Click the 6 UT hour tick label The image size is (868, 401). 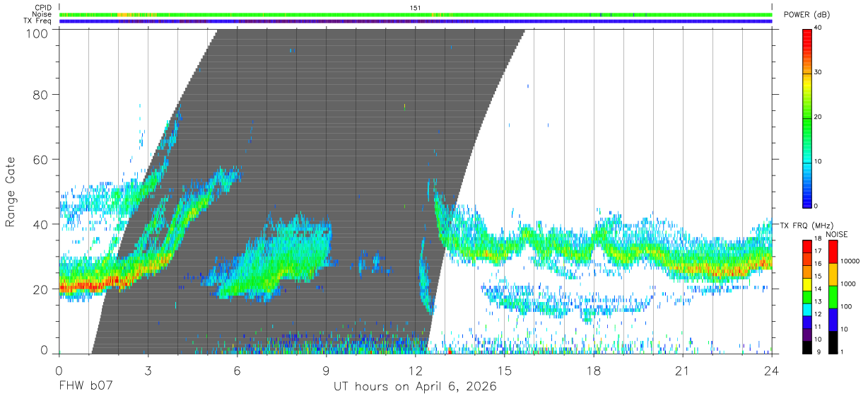[237, 371]
